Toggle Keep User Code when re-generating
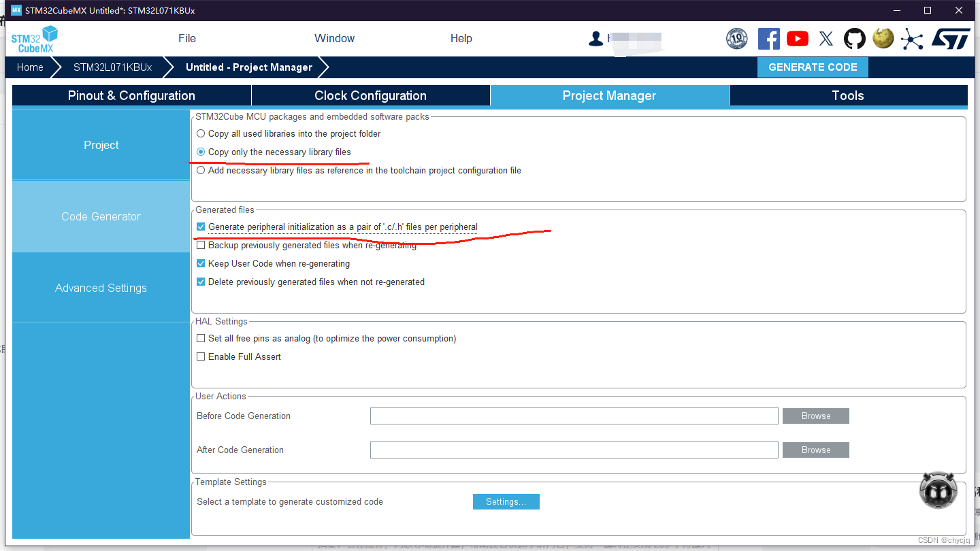This screenshot has height=551, width=980. click(x=201, y=264)
